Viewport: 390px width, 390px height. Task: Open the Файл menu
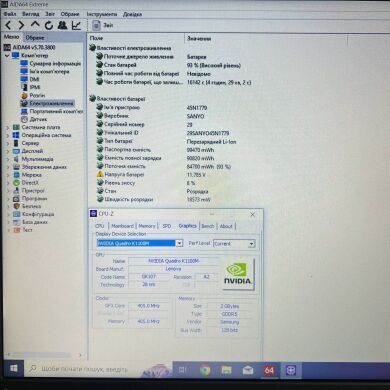(x=10, y=14)
